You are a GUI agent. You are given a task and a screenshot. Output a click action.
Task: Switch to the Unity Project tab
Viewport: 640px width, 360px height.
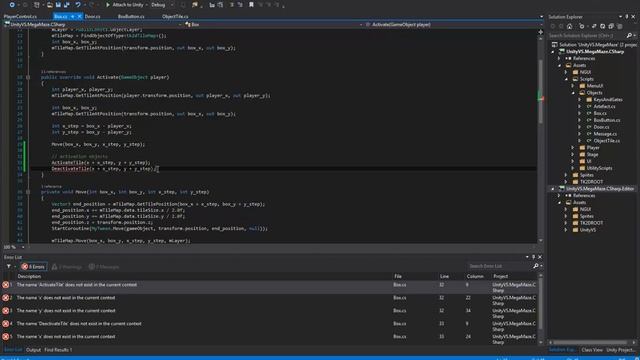(620, 350)
